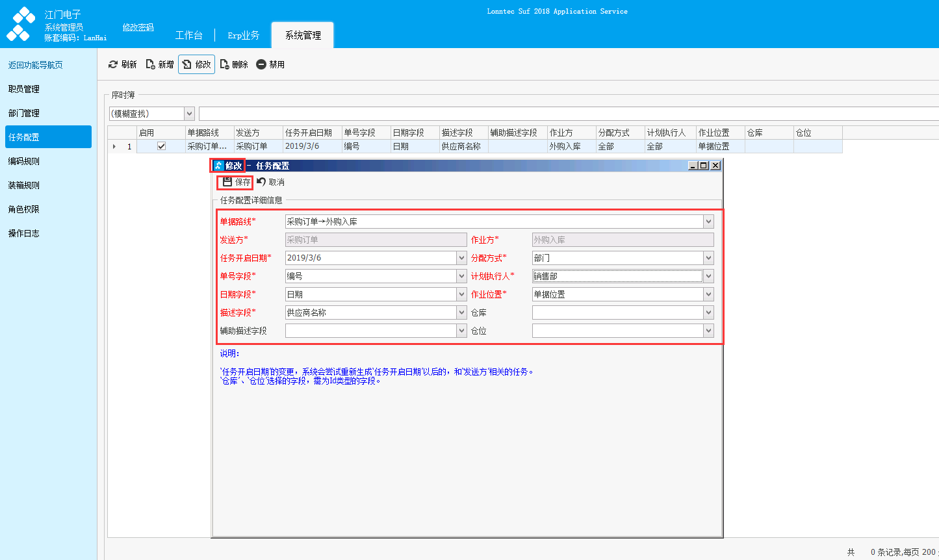Open the 仓位 dropdown in dialog
This screenshot has width=939, height=560.
(x=708, y=331)
